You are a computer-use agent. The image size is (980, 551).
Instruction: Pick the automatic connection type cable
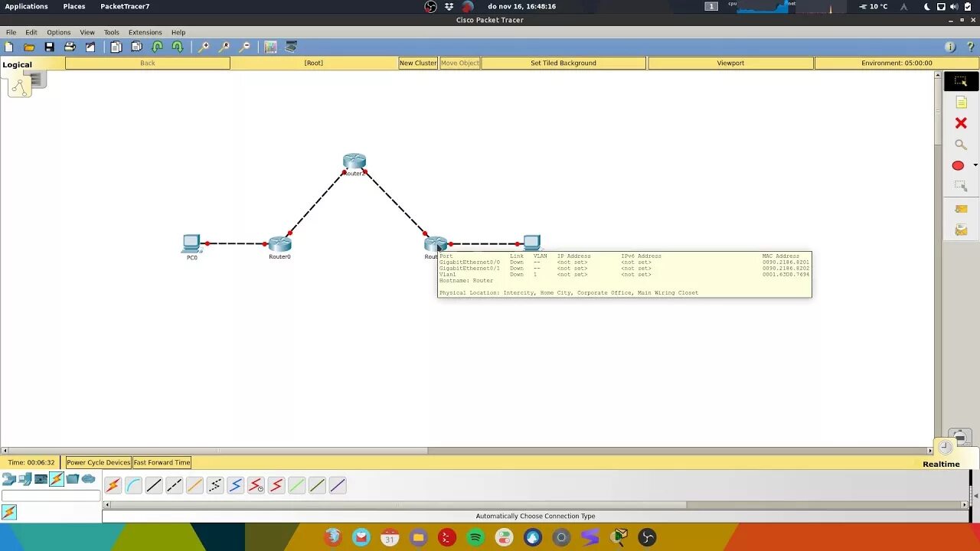point(113,485)
